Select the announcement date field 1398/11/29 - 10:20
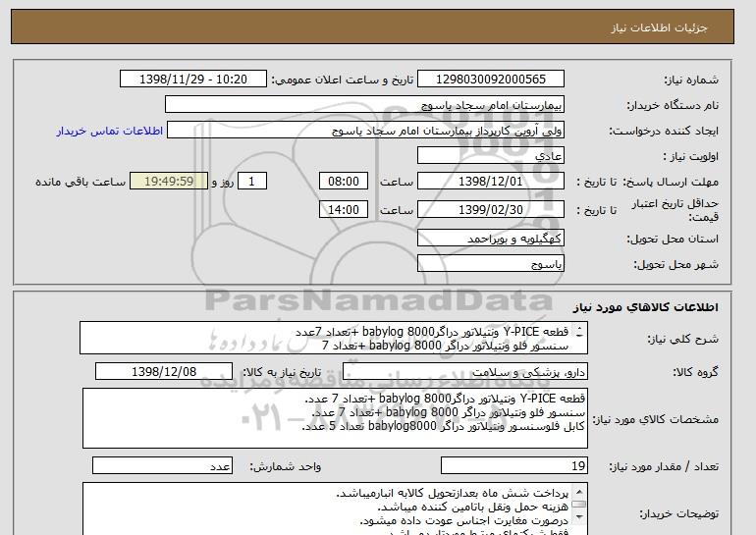Viewport: 756px width, 535px height. point(192,80)
